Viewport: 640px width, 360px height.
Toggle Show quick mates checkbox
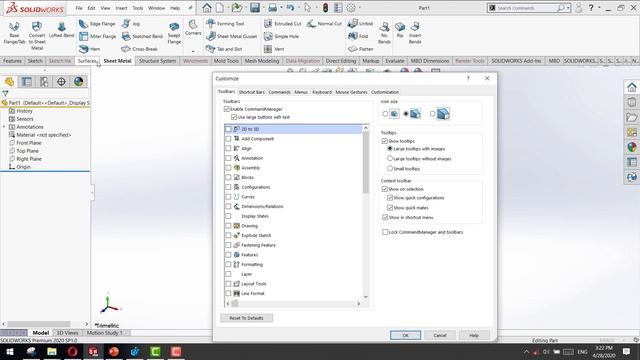click(390, 208)
